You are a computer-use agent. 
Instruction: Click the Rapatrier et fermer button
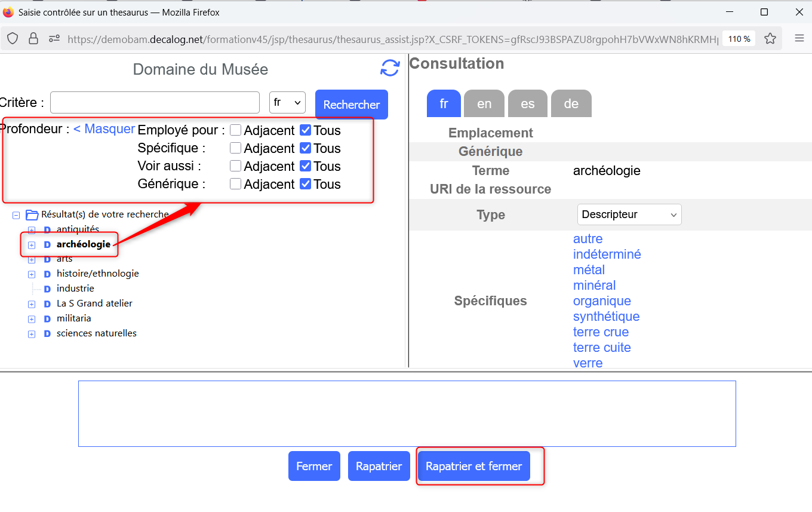(473, 466)
